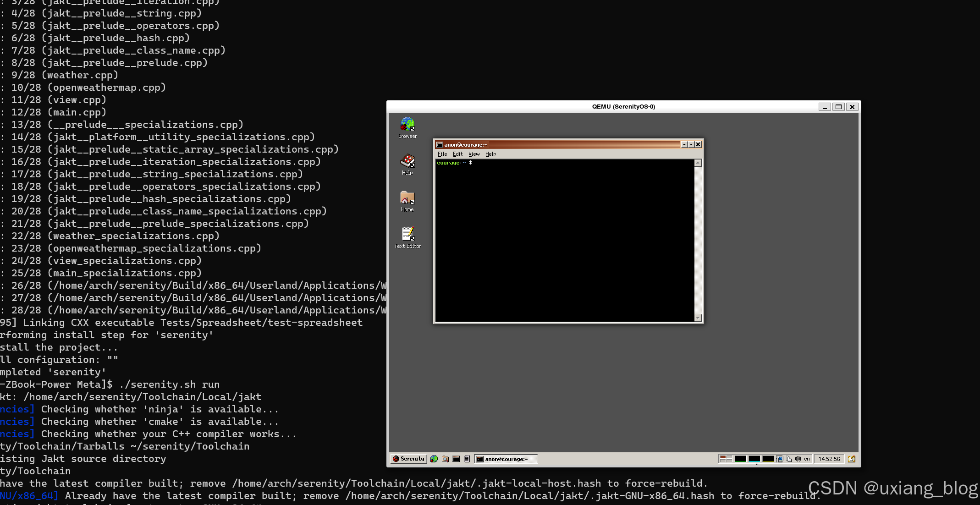
Task: Launch Text Editor from the desktop
Action: (x=407, y=235)
